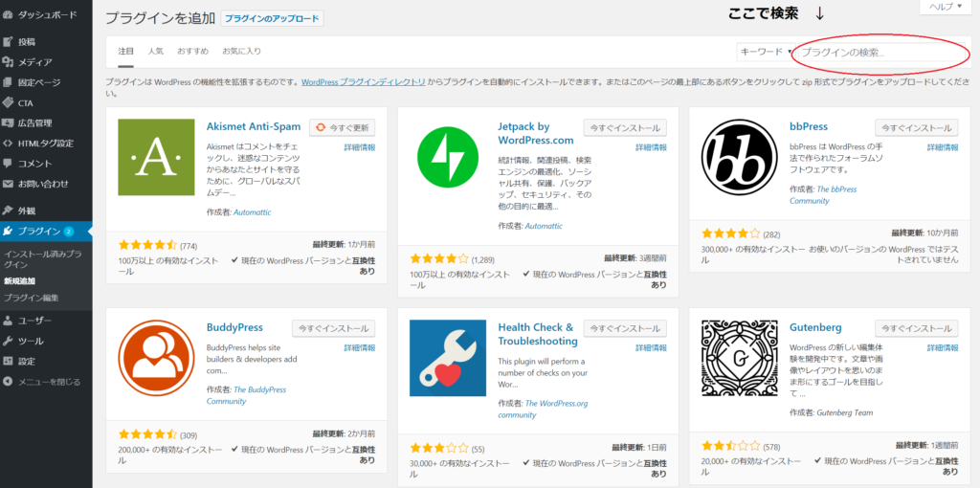Click the Akismet Anti-Spam logo thumbnail
Viewport: 980px width, 488px height.
click(156, 157)
